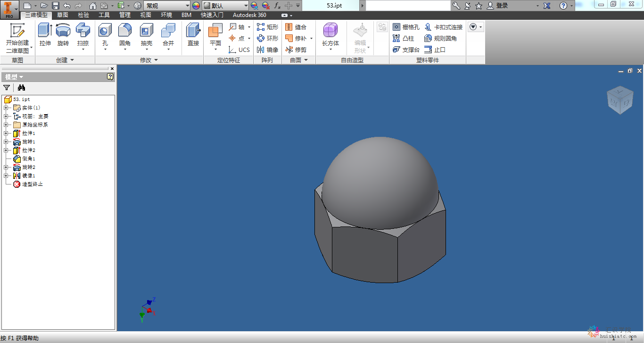This screenshot has width=644, height=343.
Task: Select the Hole (孔) tool
Action: (x=105, y=37)
